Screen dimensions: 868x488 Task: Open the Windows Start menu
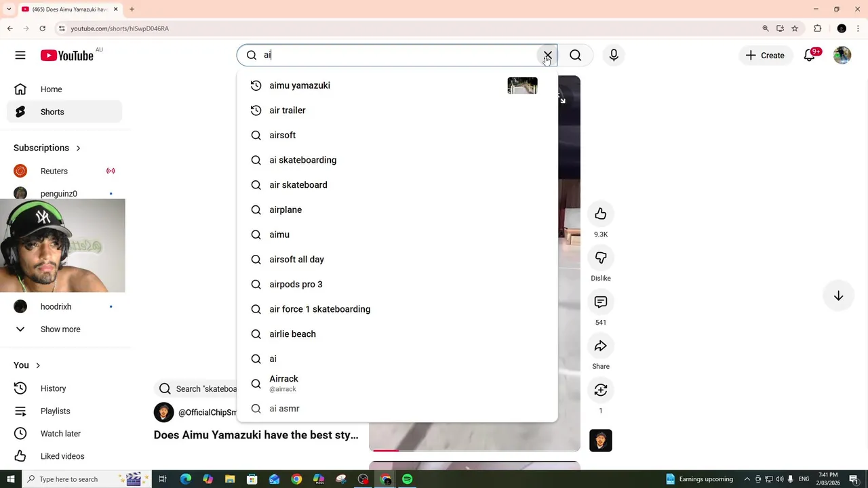coord(10,479)
